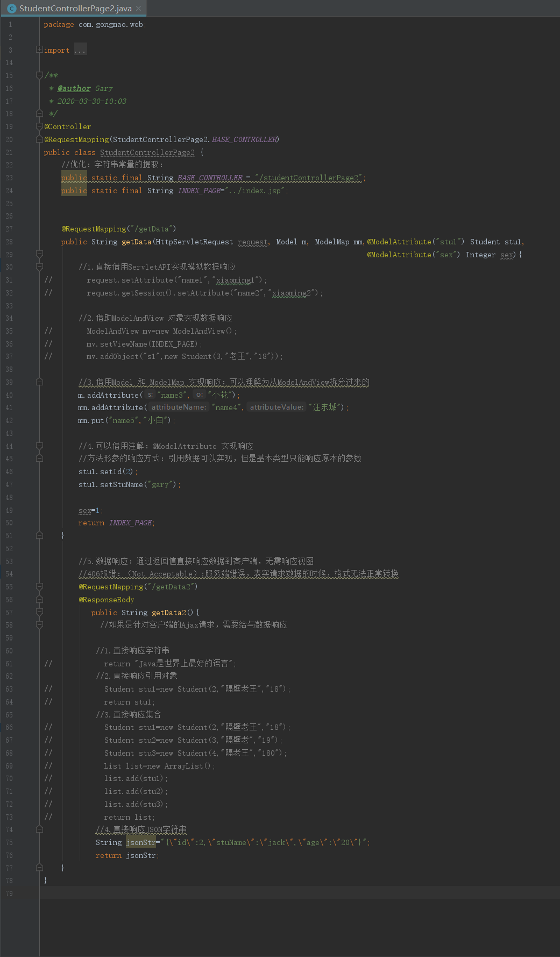Collapse annotations using the fold marker beside @Controller

click(39, 126)
